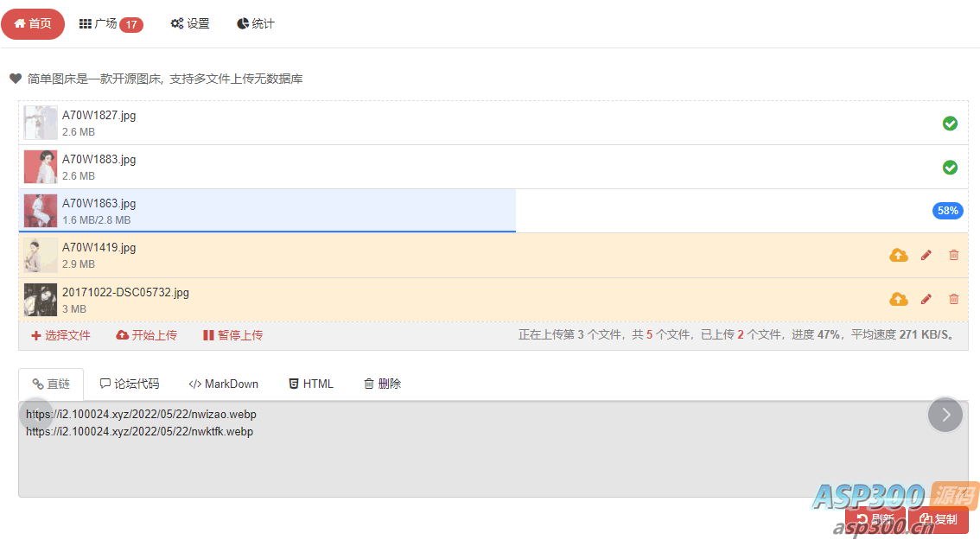The height and width of the screenshot is (546, 980).
Task: Click 选择文件 to choose files
Action: [x=60, y=335]
